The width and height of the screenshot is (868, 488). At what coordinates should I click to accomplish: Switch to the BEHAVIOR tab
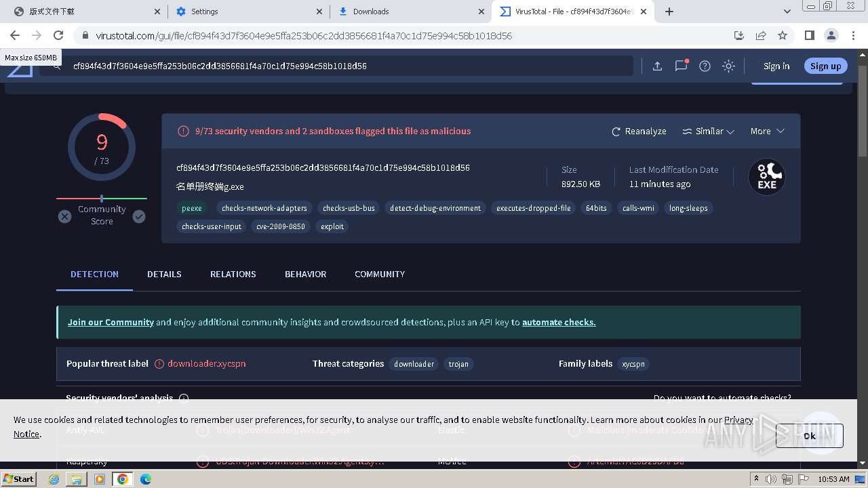pyautogui.click(x=305, y=274)
